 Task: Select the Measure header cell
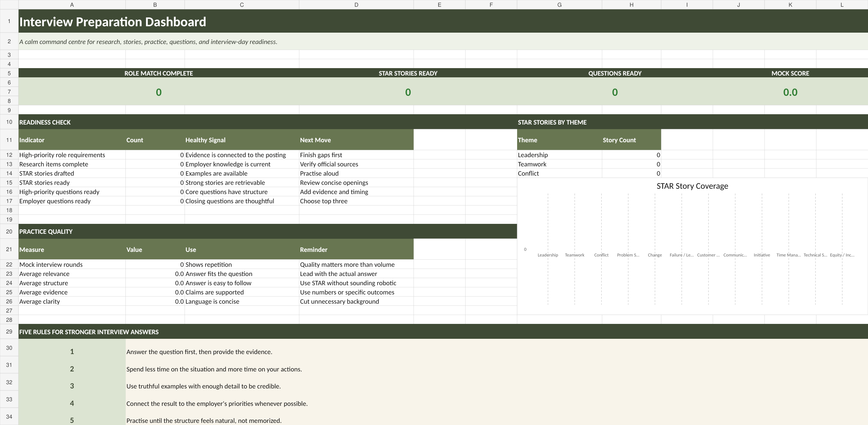[72, 249]
